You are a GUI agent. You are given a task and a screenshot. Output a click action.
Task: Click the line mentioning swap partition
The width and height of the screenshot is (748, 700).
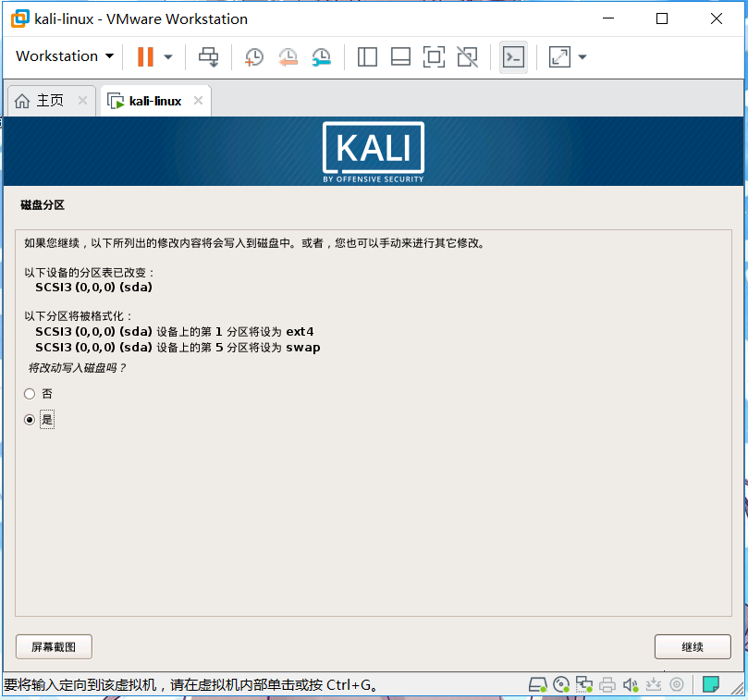coord(178,348)
